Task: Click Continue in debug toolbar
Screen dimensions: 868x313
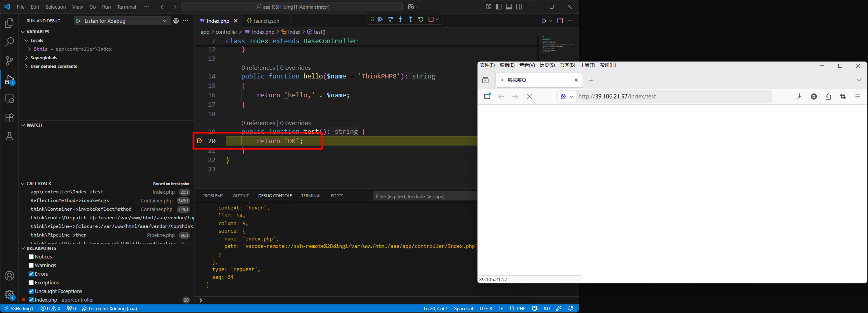Action: 380,19
